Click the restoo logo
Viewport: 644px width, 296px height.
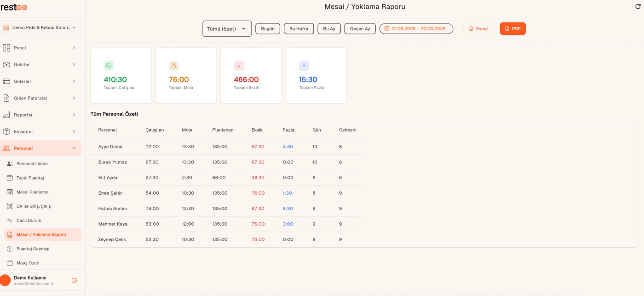coord(14,7)
